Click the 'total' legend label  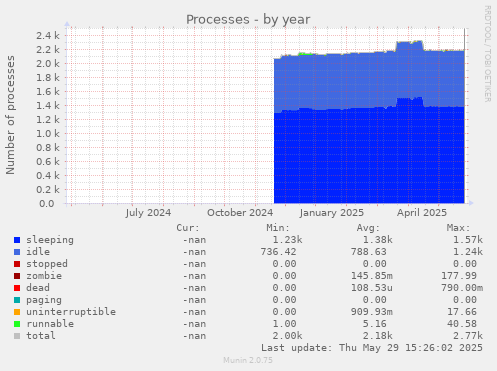[x=41, y=336]
